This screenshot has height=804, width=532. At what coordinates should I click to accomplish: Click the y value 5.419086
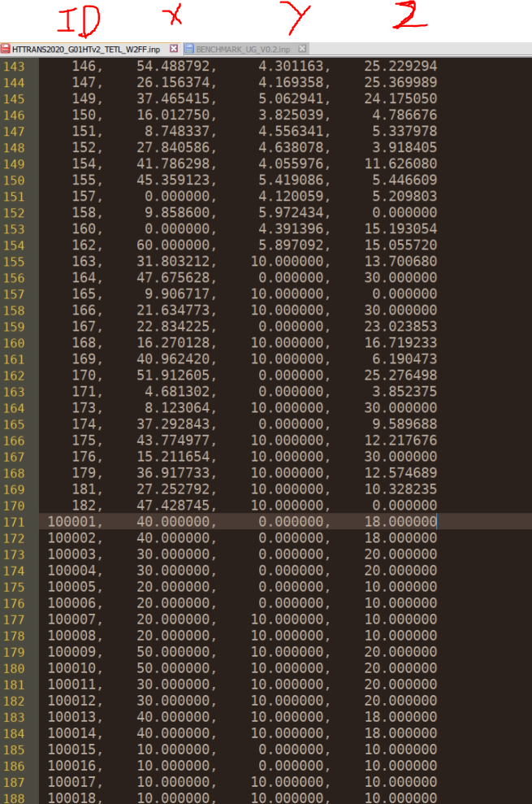291,180
